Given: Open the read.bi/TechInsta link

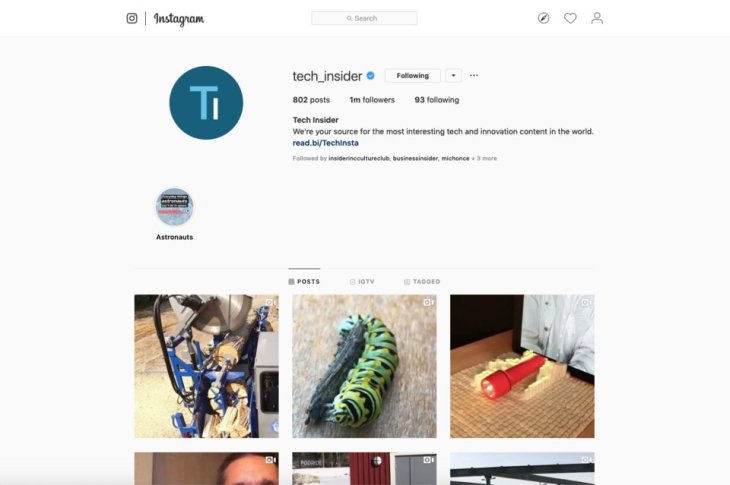Looking at the screenshot, I should point(325,143).
